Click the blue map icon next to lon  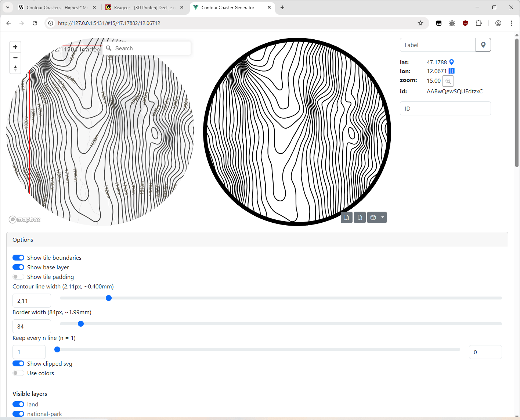[x=452, y=71]
